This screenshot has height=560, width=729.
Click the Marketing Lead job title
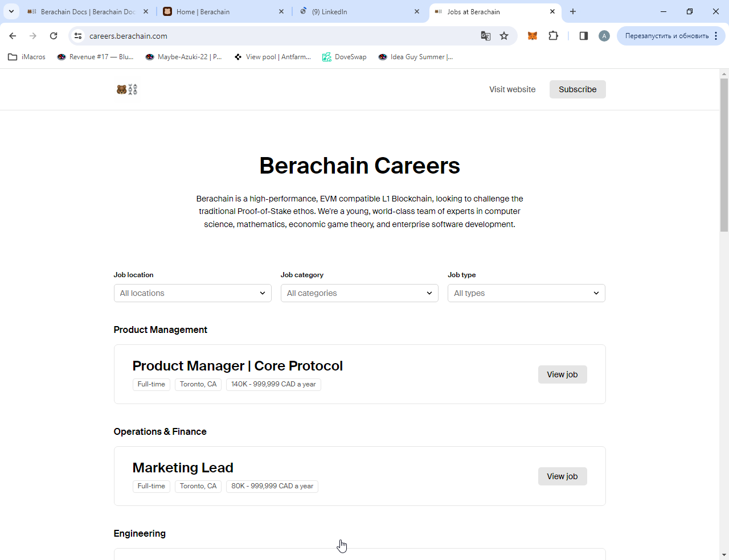click(x=183, y=468)
